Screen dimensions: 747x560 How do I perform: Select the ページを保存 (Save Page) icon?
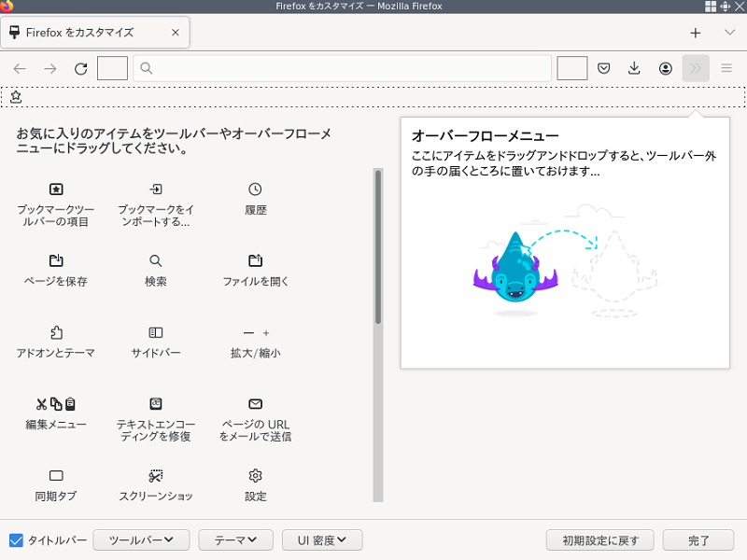click(x=56, y=260)
